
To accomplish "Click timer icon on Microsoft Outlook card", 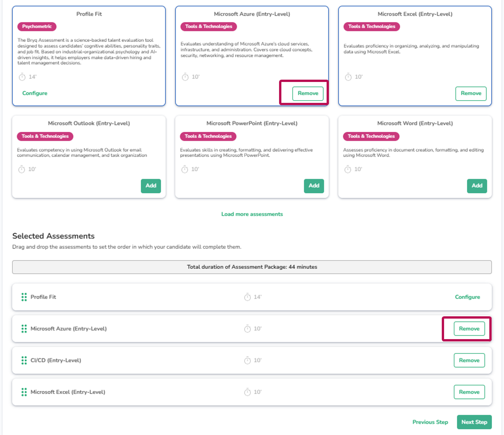I will click(22, 169).
